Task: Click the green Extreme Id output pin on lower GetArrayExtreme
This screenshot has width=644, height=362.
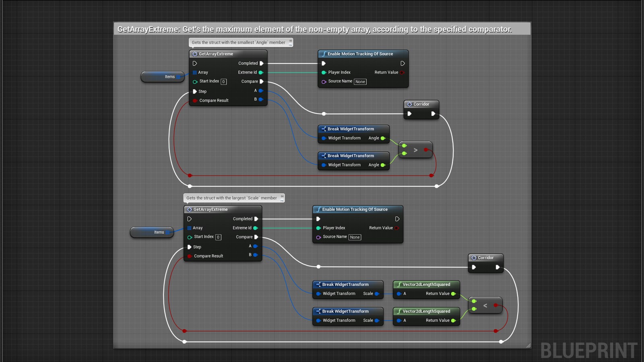Action: click(x=256, y=228)
